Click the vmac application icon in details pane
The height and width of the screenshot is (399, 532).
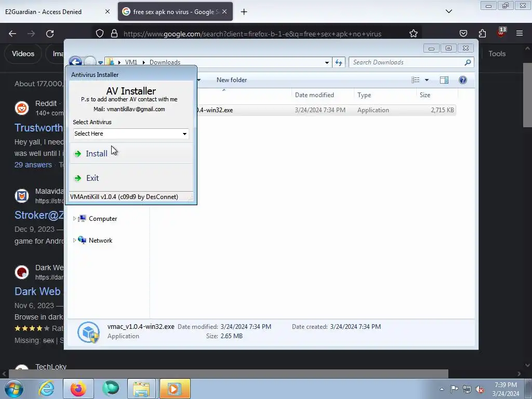88,332
